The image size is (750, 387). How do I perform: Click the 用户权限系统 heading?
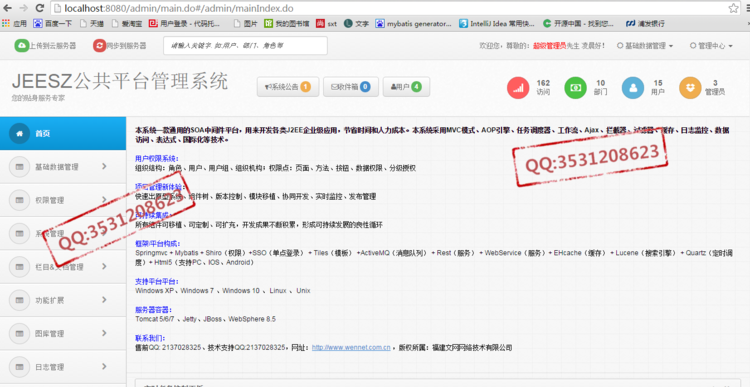click(x=156, y=158)
